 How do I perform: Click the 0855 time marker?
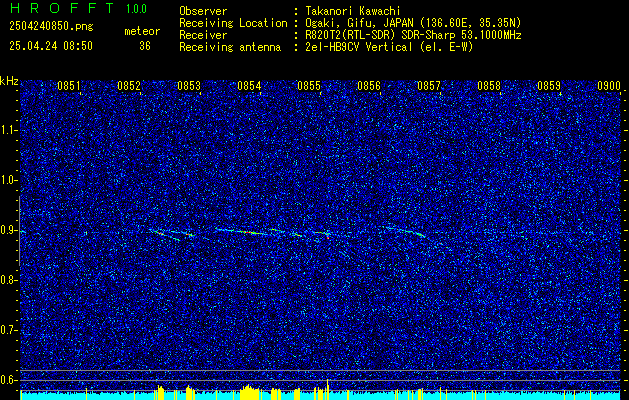(x=309, y=86)
